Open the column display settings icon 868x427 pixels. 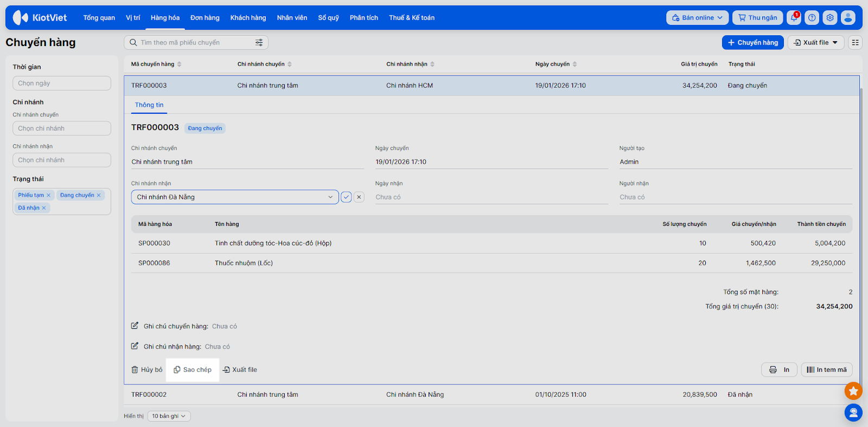855,42
